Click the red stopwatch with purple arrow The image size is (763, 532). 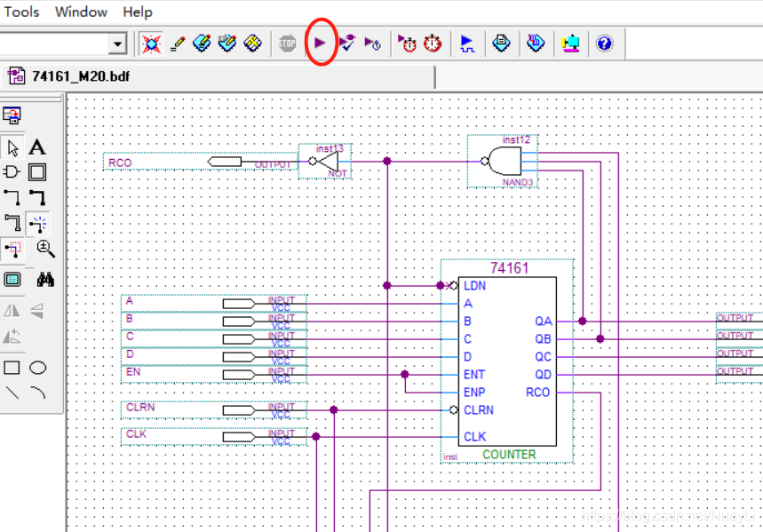coord(407,44)
